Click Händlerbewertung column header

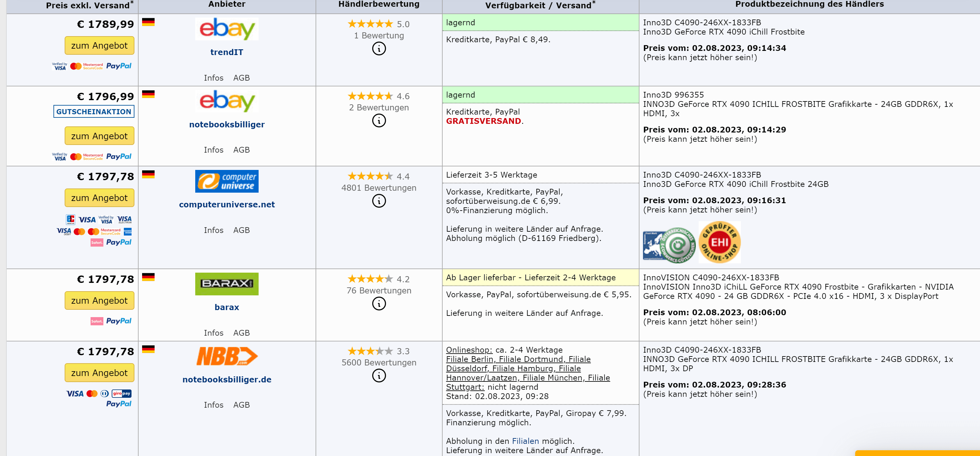(379, 4)
